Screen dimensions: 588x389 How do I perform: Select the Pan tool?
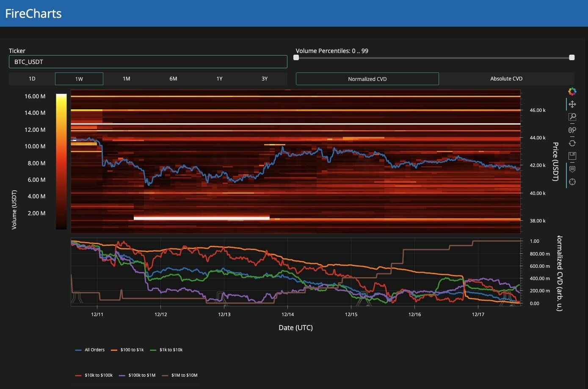click(x=572, y=104)
